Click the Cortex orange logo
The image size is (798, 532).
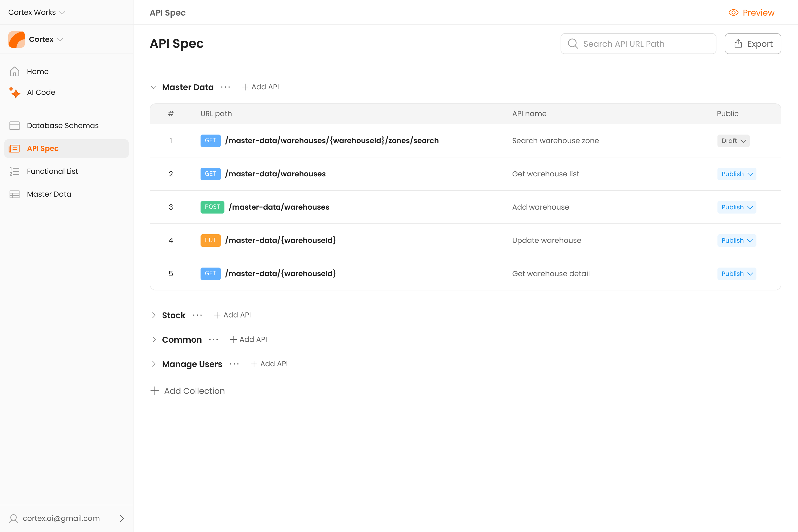(x=17, y=39)
